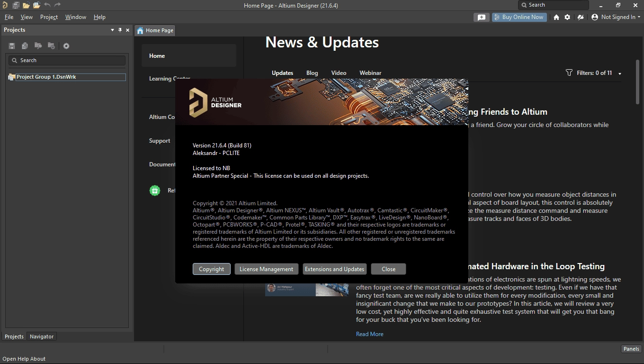The width and height of the screenshot is (644, 364).
Task: Switch to the Navigator bottom tab
Action: tap(42, 337)
